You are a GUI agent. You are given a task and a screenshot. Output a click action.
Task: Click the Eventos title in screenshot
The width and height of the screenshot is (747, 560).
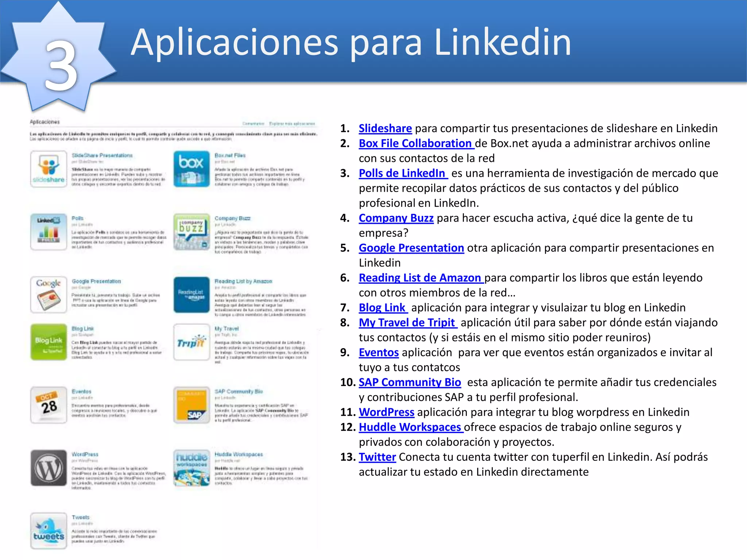click(82, 391)
